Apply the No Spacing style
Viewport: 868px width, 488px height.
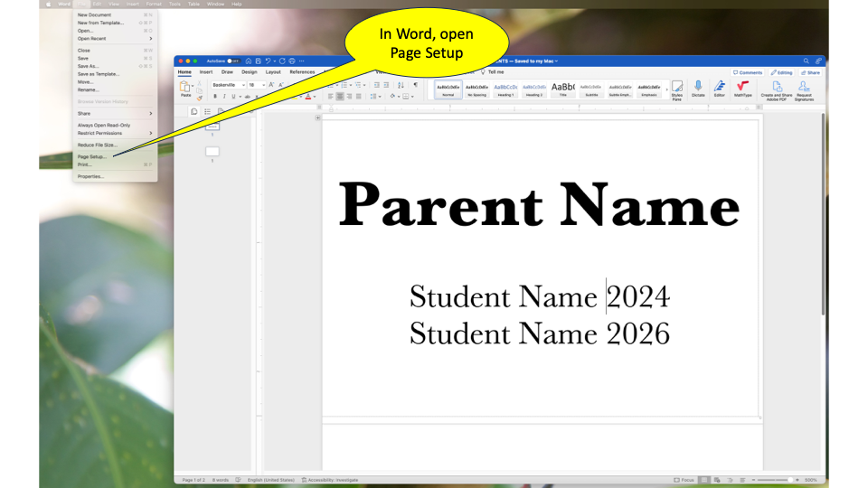(476, 89)
